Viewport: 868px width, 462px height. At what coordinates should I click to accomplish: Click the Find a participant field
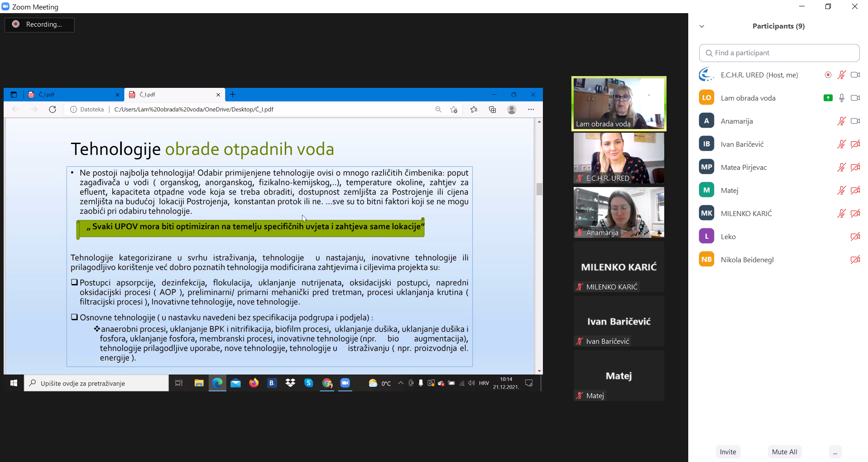coord(779,53)
